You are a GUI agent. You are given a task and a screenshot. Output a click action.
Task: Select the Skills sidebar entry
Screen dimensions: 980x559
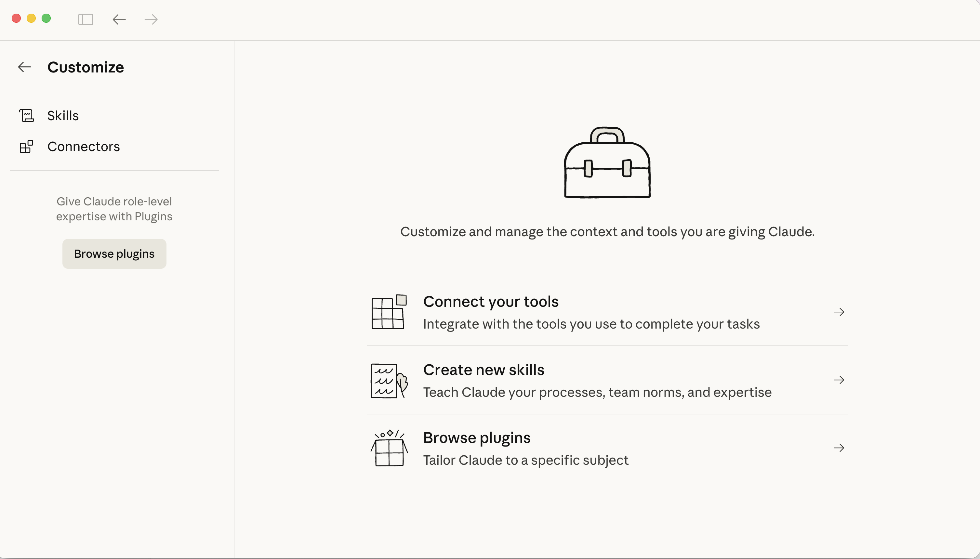click(x=63, y=115)
